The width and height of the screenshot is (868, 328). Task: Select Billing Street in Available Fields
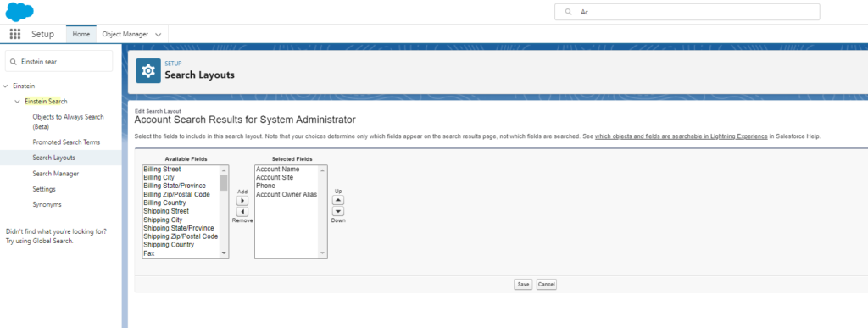162,170
